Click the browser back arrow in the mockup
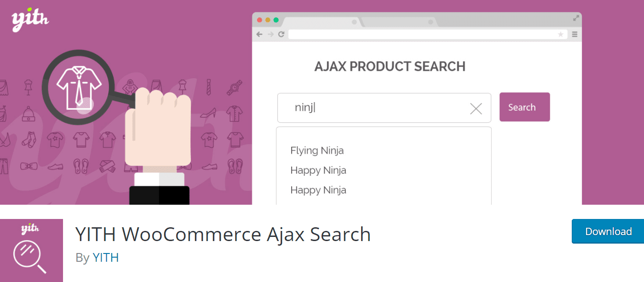The image size is (644, 282). coord(259,34)
